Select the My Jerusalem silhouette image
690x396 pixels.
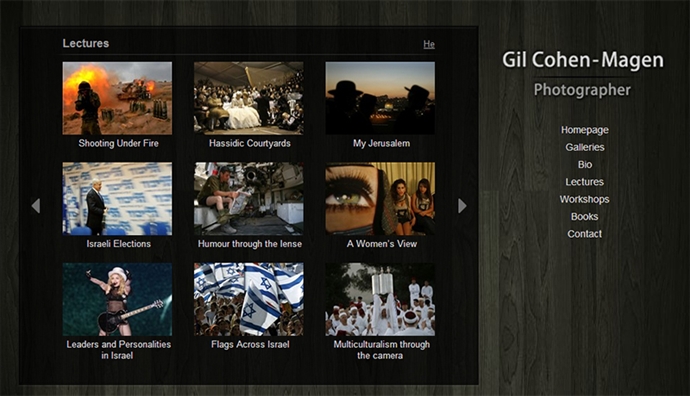(x=380, y=98)
